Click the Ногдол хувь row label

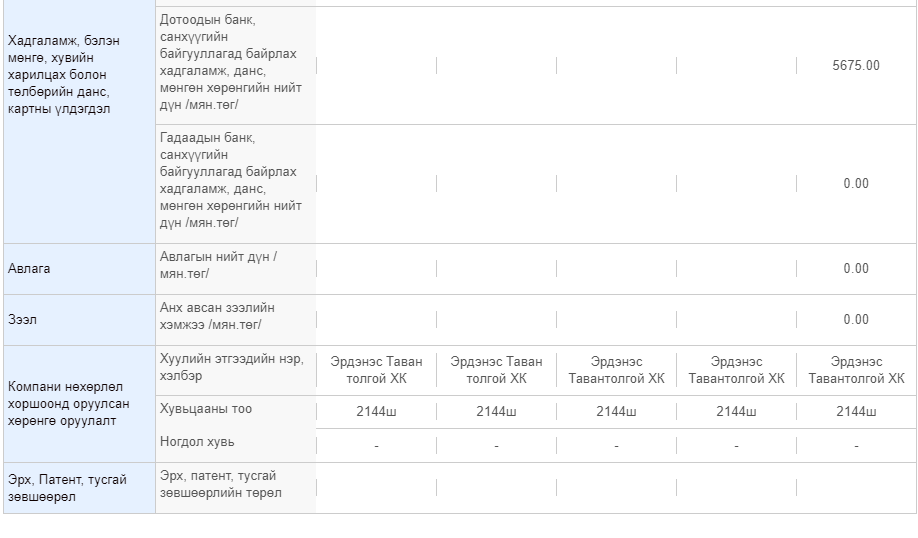[x=197, y=442]
